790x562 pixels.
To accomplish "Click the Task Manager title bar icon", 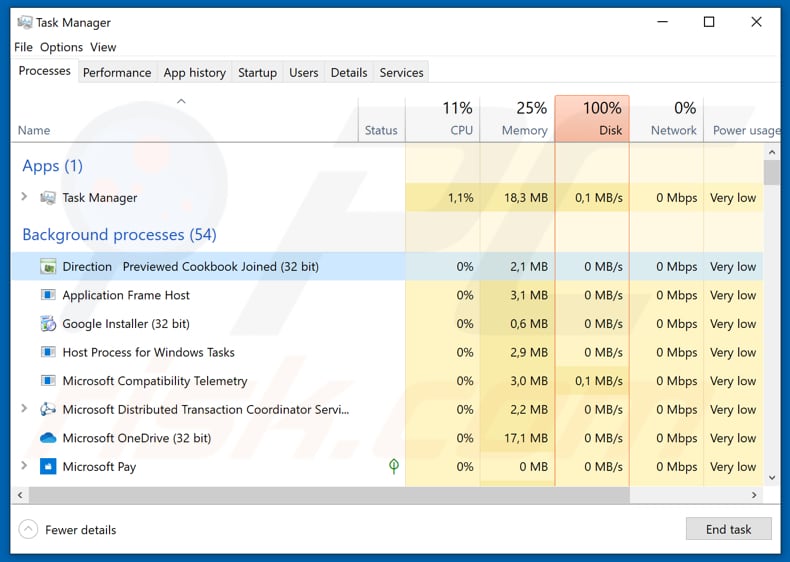I will pyautogui.click(x=25, y=22).
